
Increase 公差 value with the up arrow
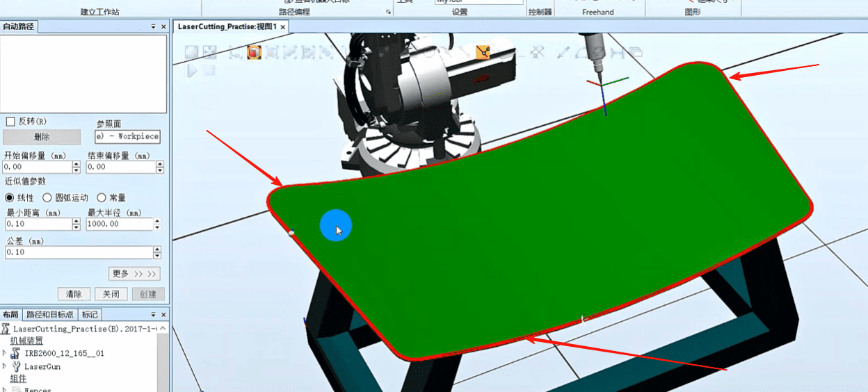point(157,250)
